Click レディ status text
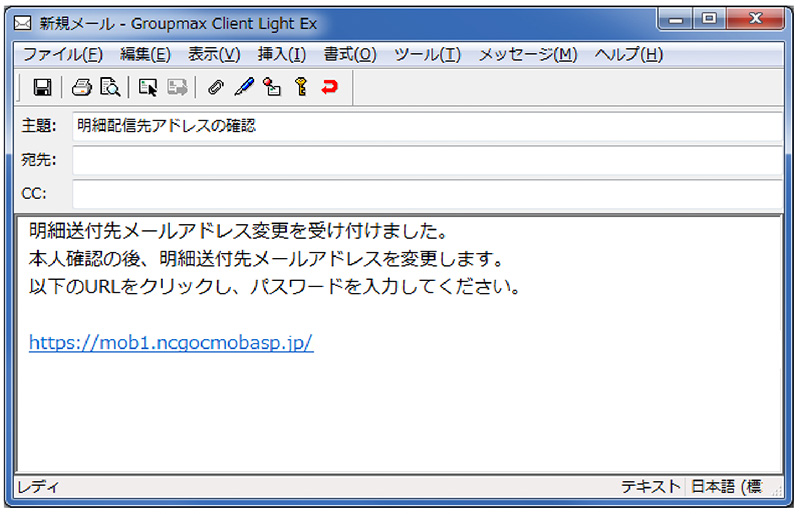Image resolution: width=800 pixels, height=514 pixels. (38, 487)
